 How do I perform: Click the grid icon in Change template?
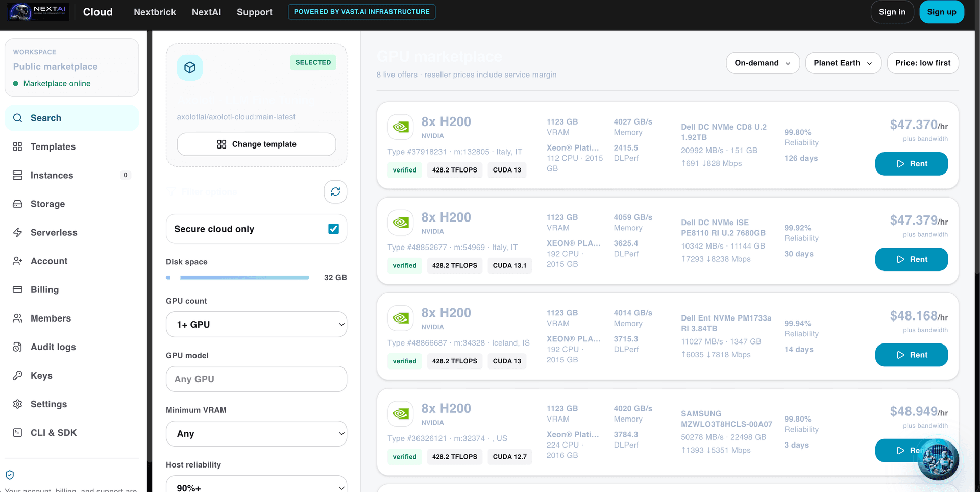click(222, 144)
